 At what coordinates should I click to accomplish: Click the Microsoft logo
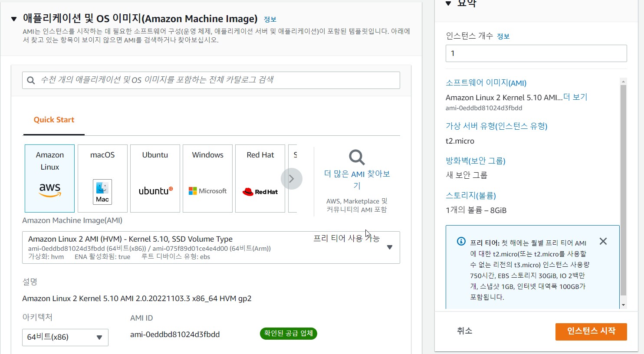tap(207, 191)
